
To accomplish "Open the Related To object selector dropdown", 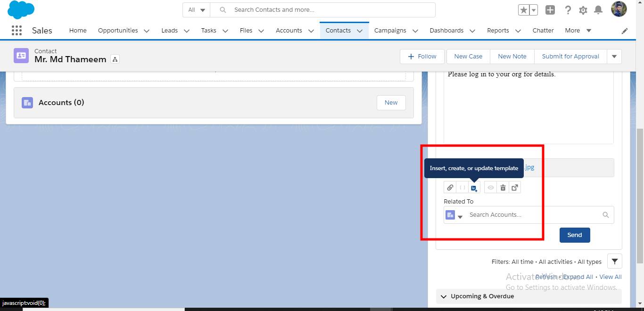I will click(461, 216).
